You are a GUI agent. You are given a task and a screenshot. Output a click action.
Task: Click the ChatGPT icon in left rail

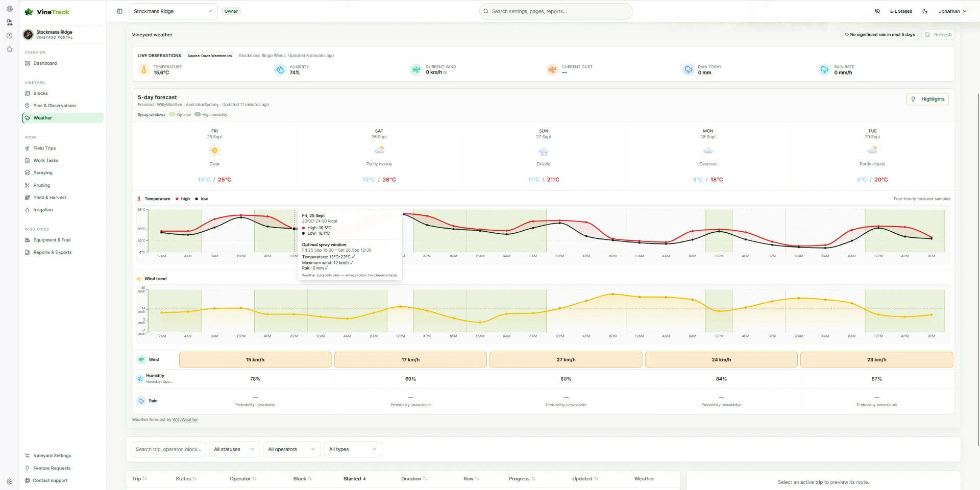click(9, 9)
